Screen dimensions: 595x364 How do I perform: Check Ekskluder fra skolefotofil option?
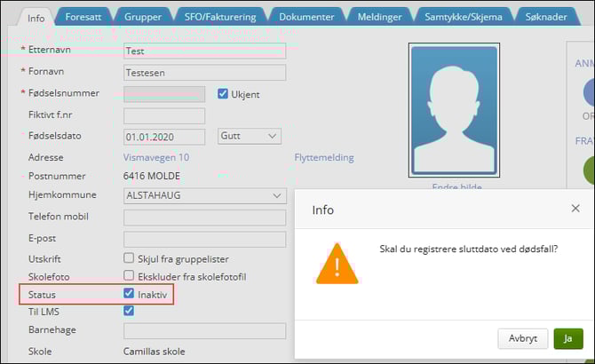coord(130,277)
